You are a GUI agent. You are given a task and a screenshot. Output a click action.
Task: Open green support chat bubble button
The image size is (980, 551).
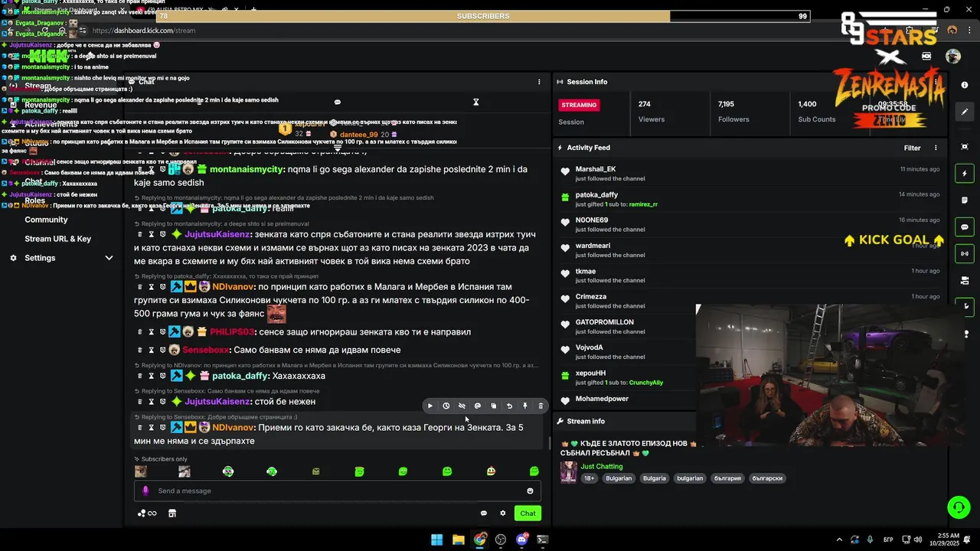pyautogui.click(x=959, y=507)
